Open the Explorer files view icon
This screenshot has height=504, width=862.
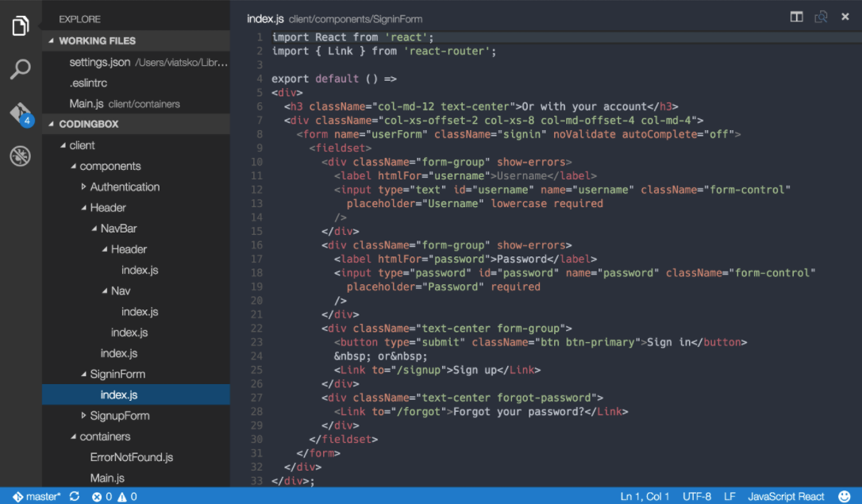[x=21, y=25]
